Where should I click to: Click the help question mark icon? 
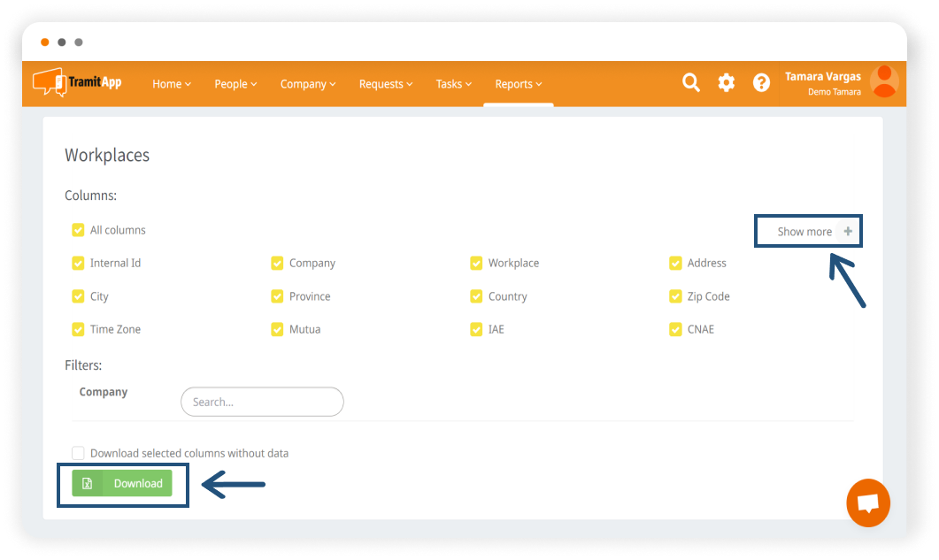(761, 83)
